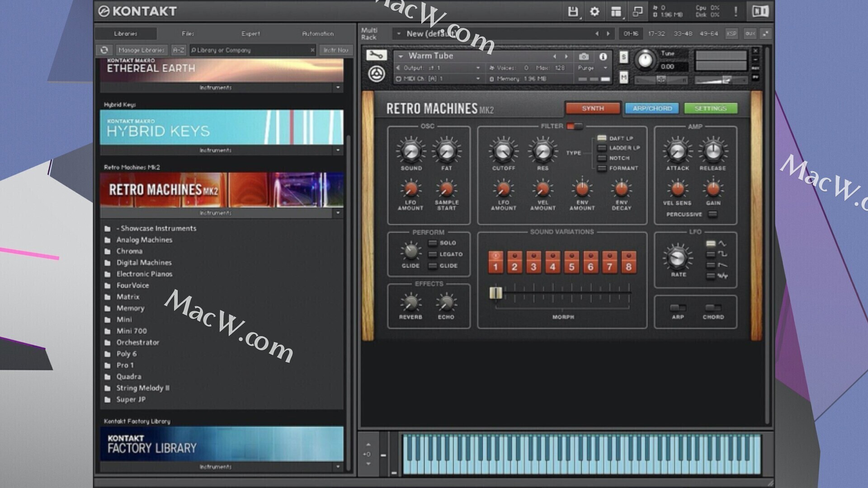Click the snapshot camera icon
The width and height of the screenshot is (868, 488).
click(x=584, y=56)
